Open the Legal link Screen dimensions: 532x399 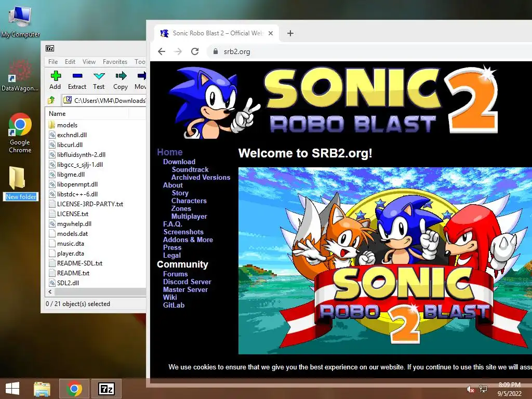click(171, 256)
